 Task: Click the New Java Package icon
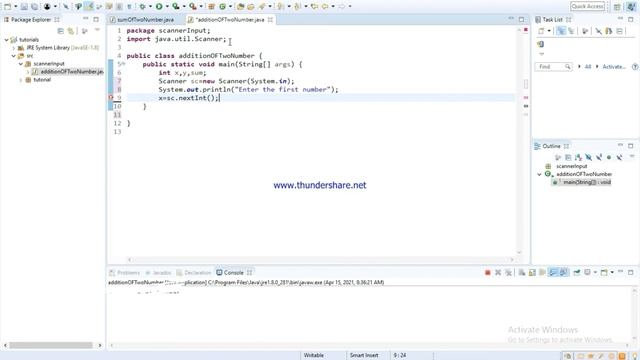[x=211, y=7]
